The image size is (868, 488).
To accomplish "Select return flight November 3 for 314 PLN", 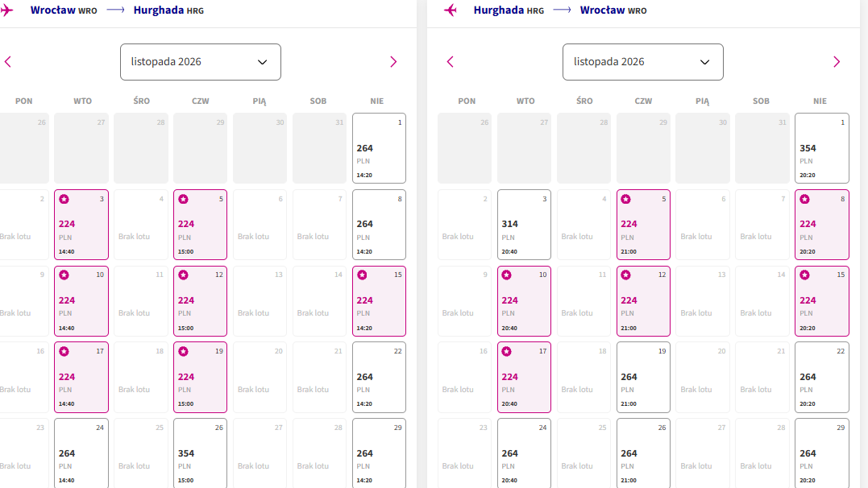I will pos(524,225).
